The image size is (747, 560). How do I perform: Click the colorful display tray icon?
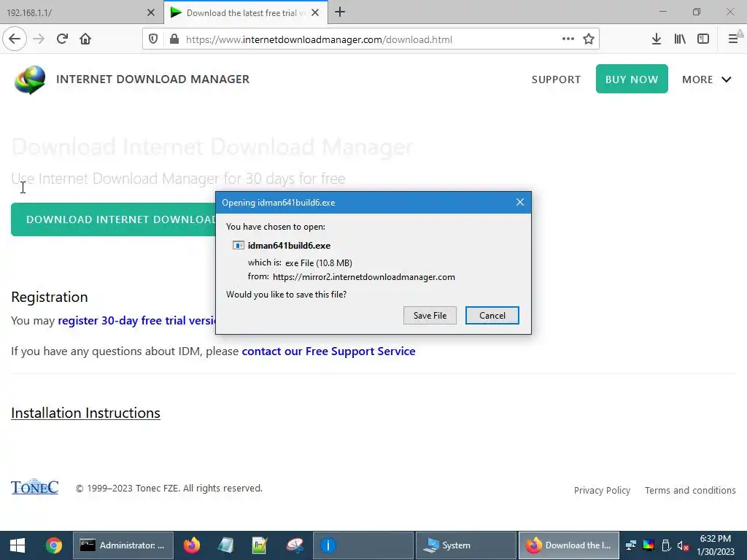click(649, 545)
